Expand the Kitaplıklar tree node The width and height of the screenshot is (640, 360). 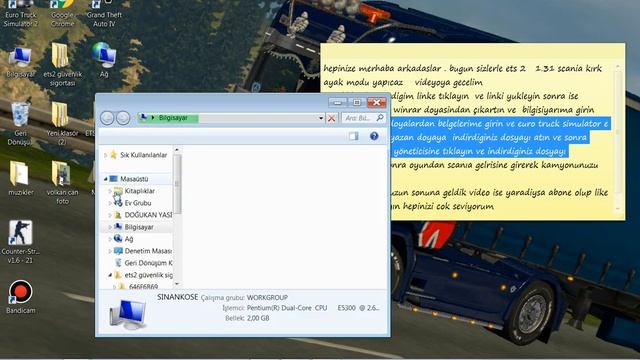[x=110, y=191]
